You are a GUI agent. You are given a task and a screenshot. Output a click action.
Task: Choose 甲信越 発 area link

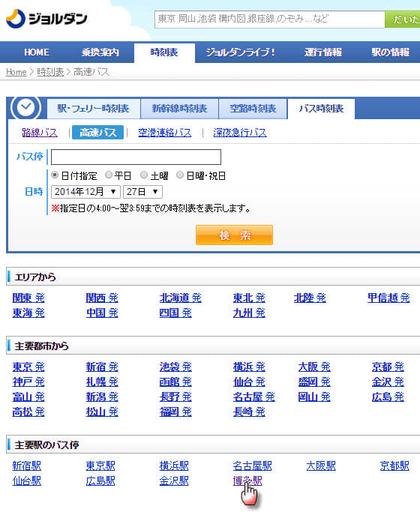coord(388,298)
